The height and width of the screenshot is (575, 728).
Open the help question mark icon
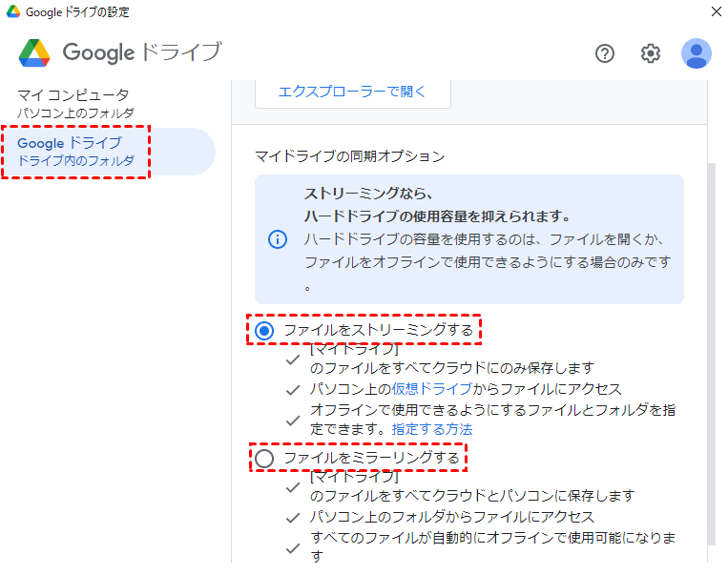(x=605, y=53)
